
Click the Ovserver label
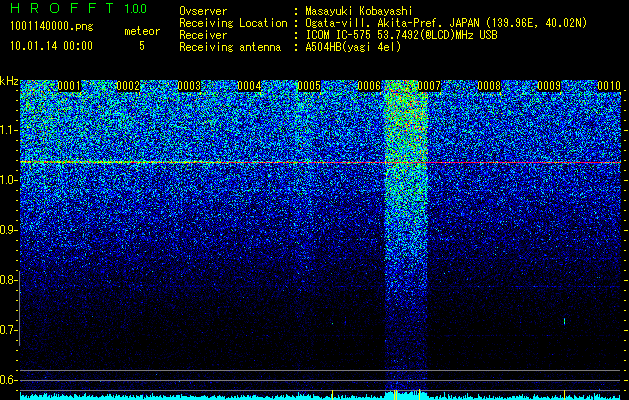click(x=203, y=11)
